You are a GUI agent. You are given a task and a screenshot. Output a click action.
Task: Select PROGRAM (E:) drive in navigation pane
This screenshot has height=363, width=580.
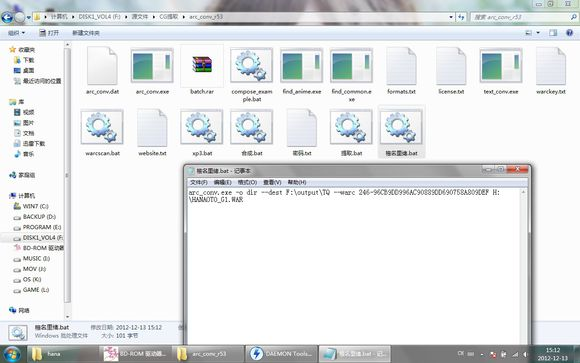tap(37, 227)
